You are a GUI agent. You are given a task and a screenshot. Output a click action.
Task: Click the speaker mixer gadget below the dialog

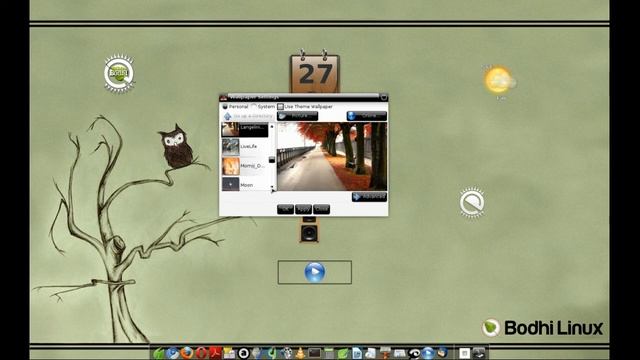[x=309, y=231]
